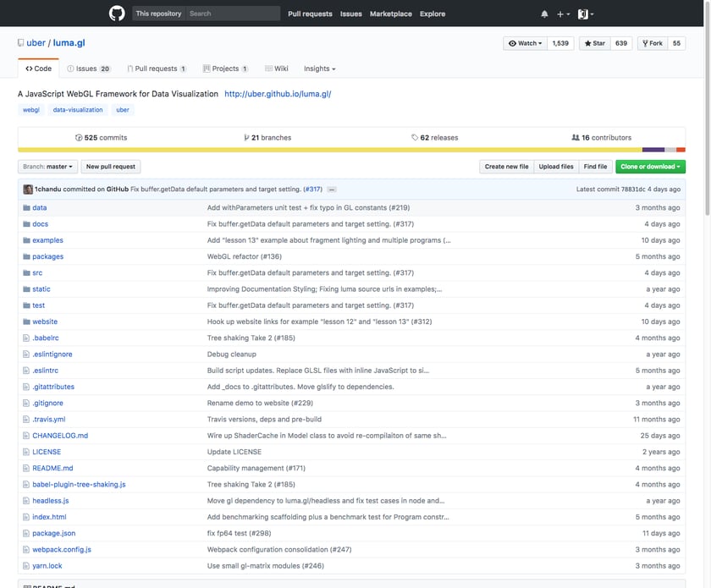Click Create new file button

pos(506,167)
